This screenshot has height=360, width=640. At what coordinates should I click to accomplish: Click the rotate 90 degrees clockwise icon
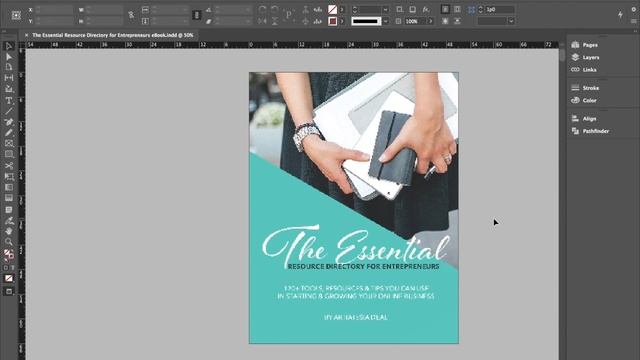click(x=262, y=9)
